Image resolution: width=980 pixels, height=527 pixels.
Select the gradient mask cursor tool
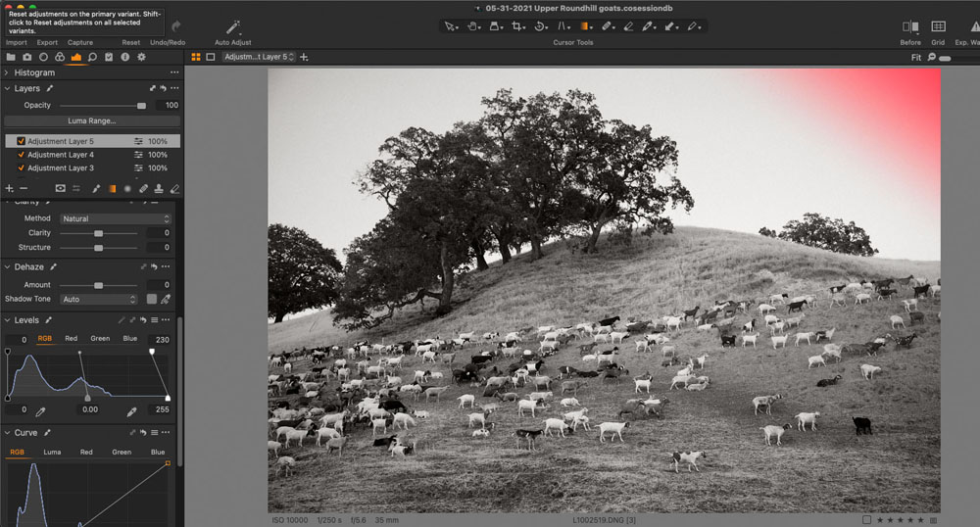[585, 26]
